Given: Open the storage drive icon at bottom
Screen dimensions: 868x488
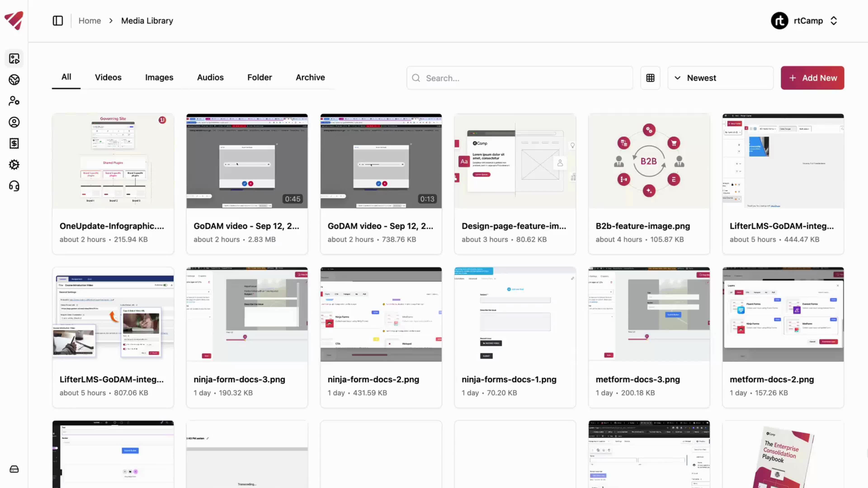Looking at the screenshot, I should pyautogui.click(x=14, y=469).
